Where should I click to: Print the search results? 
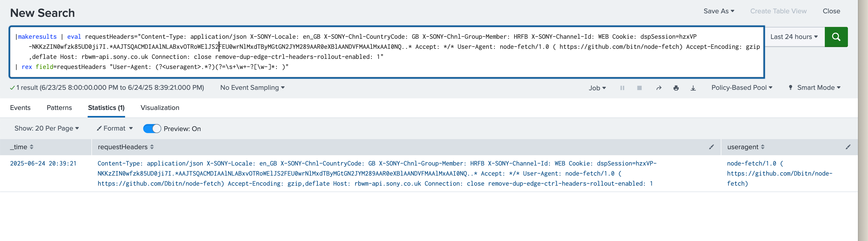[x=676, y=88]
